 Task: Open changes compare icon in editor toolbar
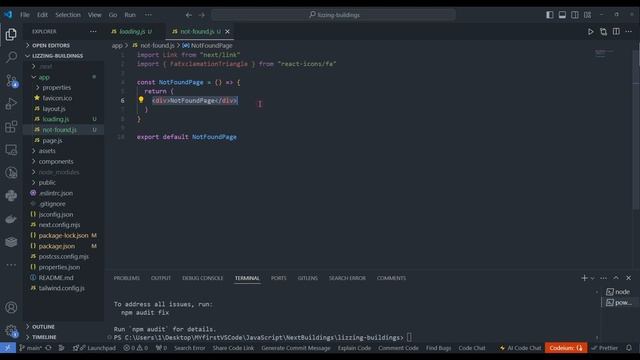click(x=603, y=31)
